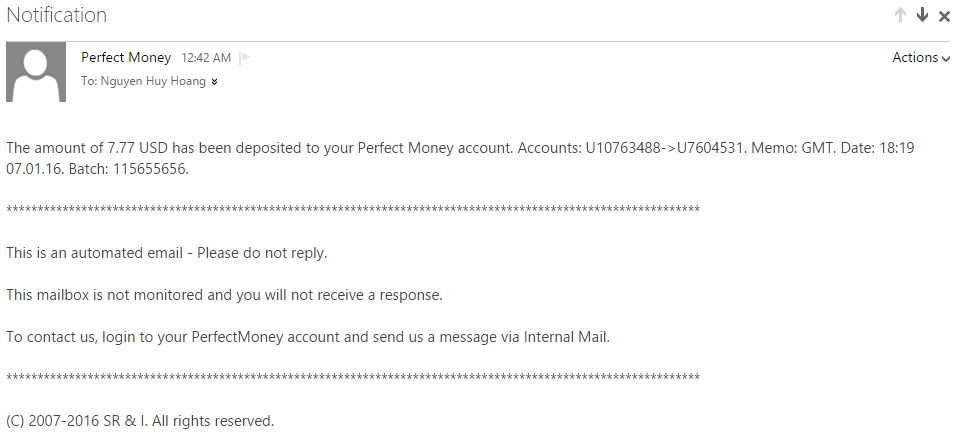Click the batch number 115655656
The image size is (965, 439).
click(153, 168)
